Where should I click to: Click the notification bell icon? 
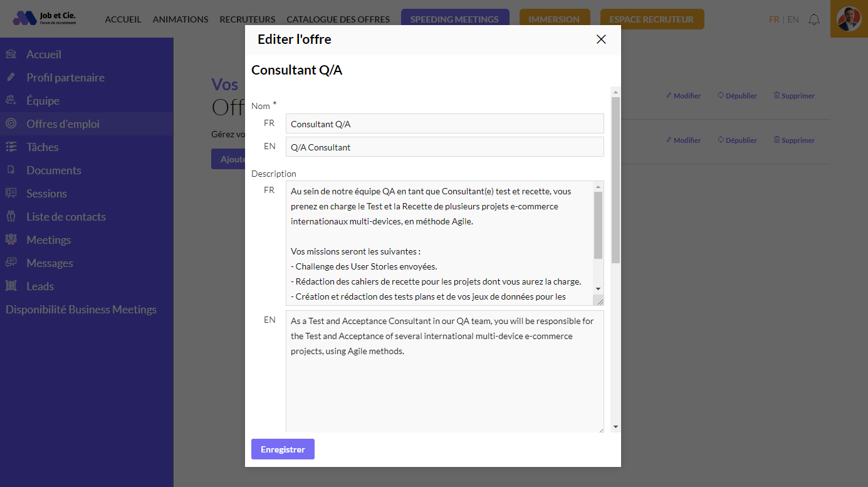813,19
